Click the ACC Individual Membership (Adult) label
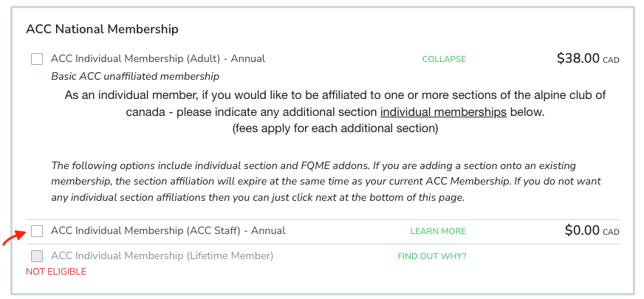 pos(158,59)
